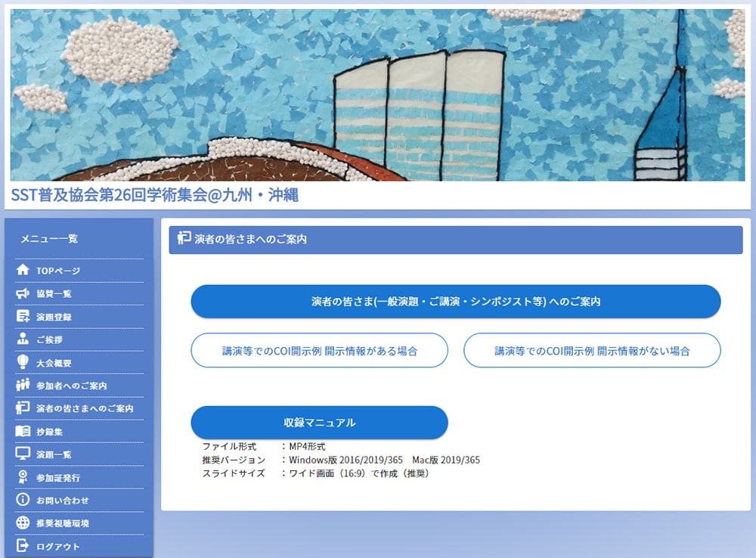Open お問い合わせ from the menu
The image size is (756, 558).
63,501
